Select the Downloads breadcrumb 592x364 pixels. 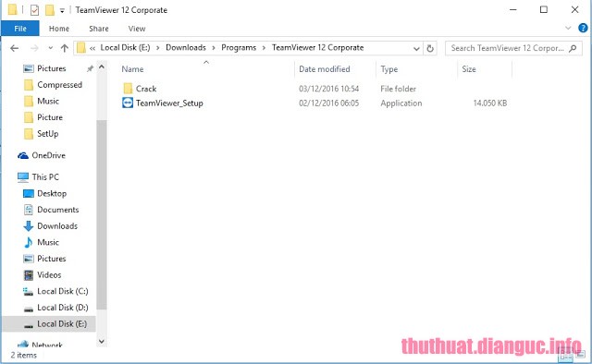tap(186, 47)
